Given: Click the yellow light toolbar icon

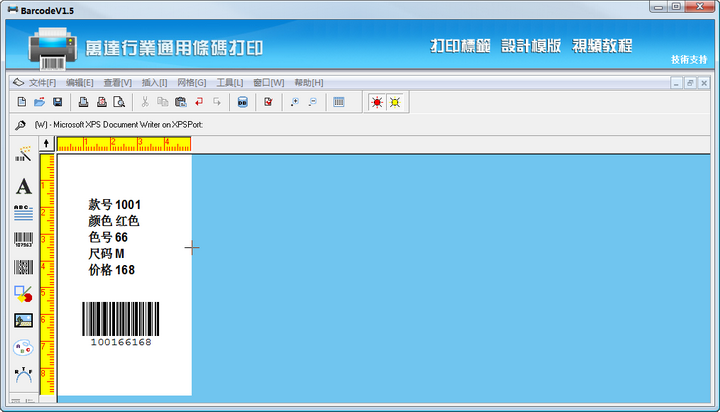Looking at the screenshot, I should (395, 102).
